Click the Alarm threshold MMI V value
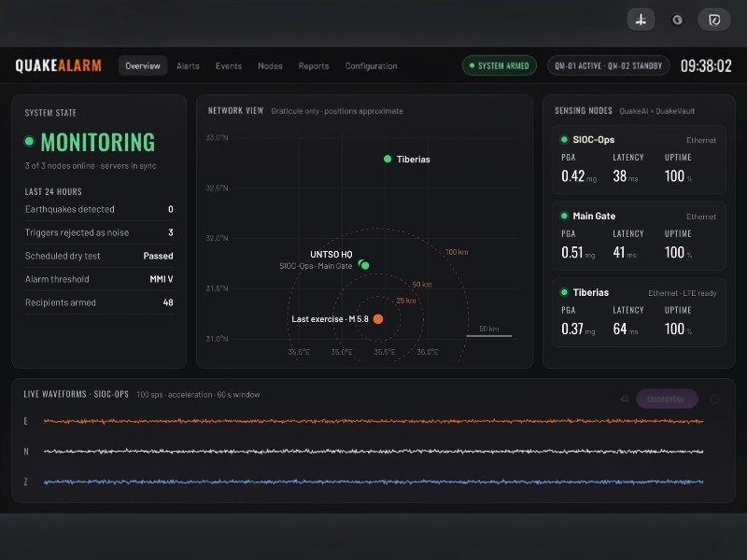Image resolution: width=747 pixels, height=560 pixels. coord(161,279)
